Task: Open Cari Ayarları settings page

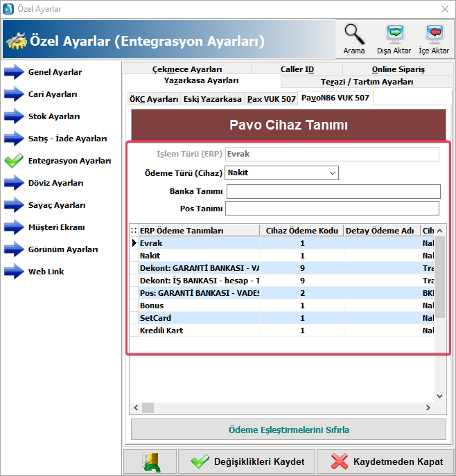Action: click(53, 94)
